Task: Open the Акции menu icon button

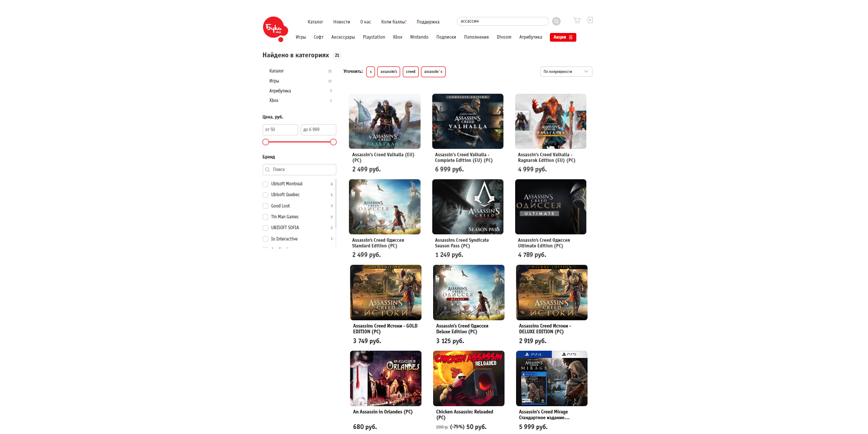Action: click(562, 37)
